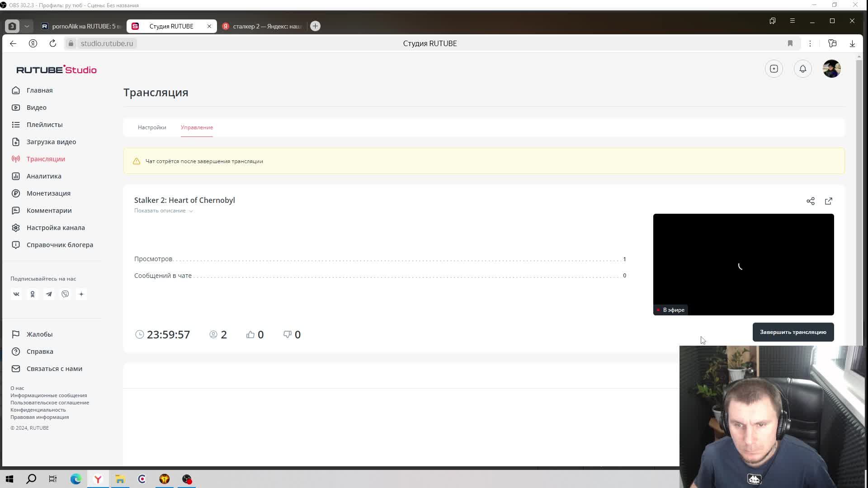Click the dislikes thumbs-down counter
The image size is (868, 488).
tap(292, 334)
